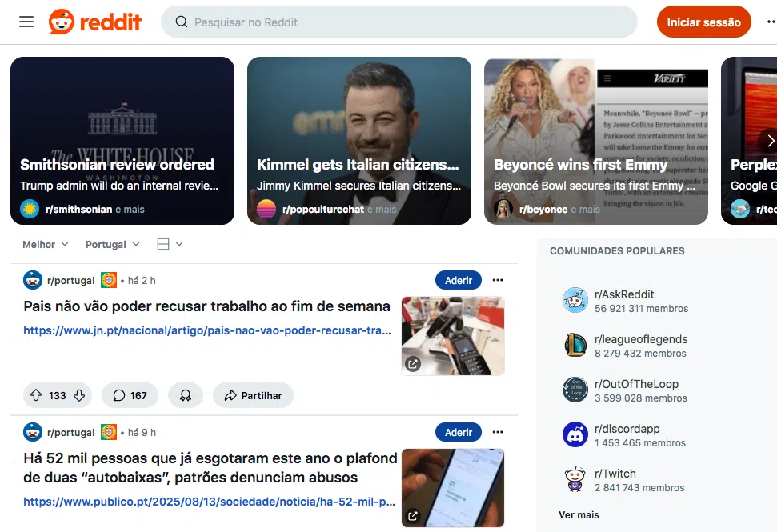This screenshot has height=532, width=777.
Task: Go to Reddit home via the logo
Action: (x=95, y=22)
